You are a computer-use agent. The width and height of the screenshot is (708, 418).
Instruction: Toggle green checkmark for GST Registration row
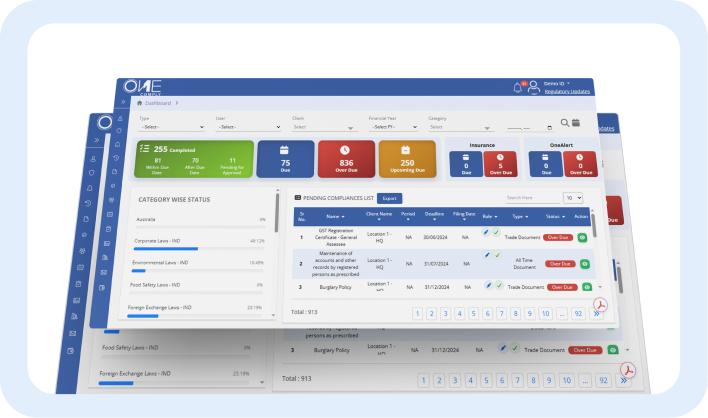coord(495,232)
